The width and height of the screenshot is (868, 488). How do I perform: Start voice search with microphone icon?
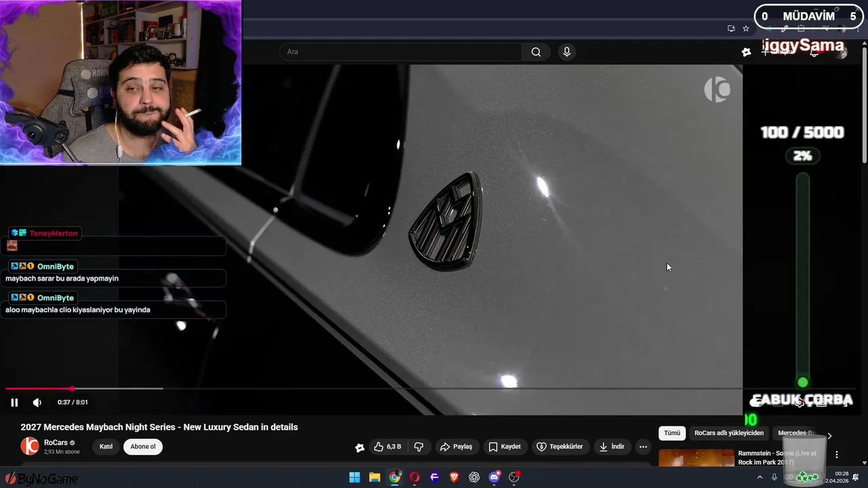tap(567, 52)
